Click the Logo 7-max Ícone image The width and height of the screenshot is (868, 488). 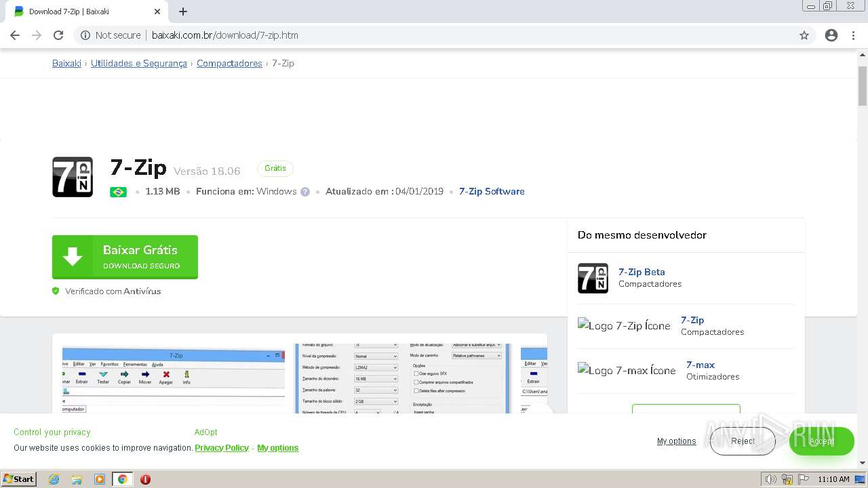tap(627, 370)
